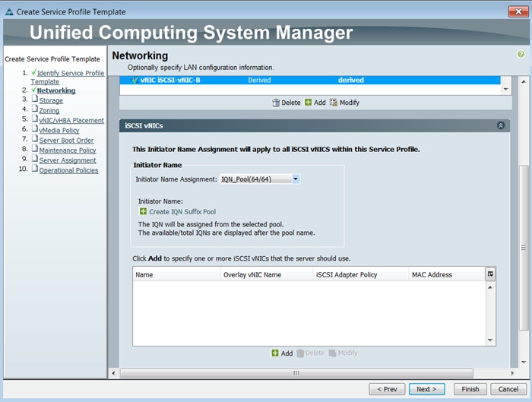Screen dimensions: 532x402
Task: Click the iSCSI table scroll-up arrow
Action: click(490, 287)
